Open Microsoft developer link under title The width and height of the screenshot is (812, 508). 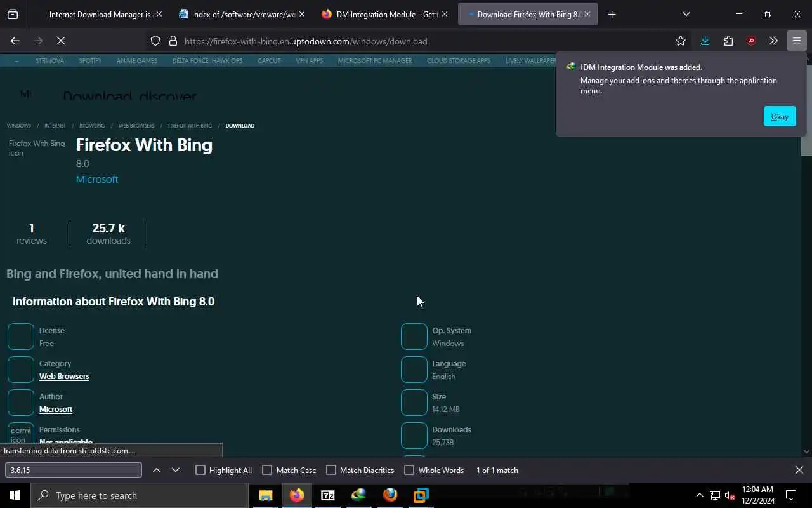pos(97,179)
